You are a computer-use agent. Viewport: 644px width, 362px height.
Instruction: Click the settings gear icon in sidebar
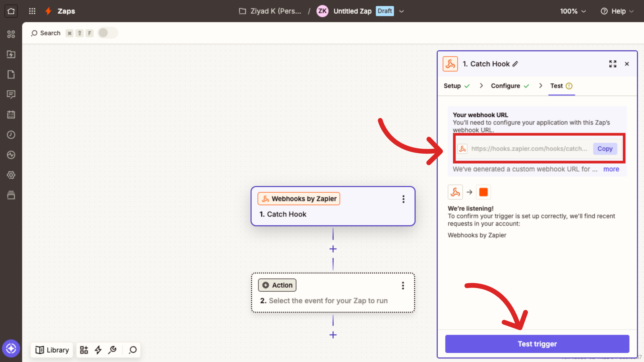tap(11, 175)
